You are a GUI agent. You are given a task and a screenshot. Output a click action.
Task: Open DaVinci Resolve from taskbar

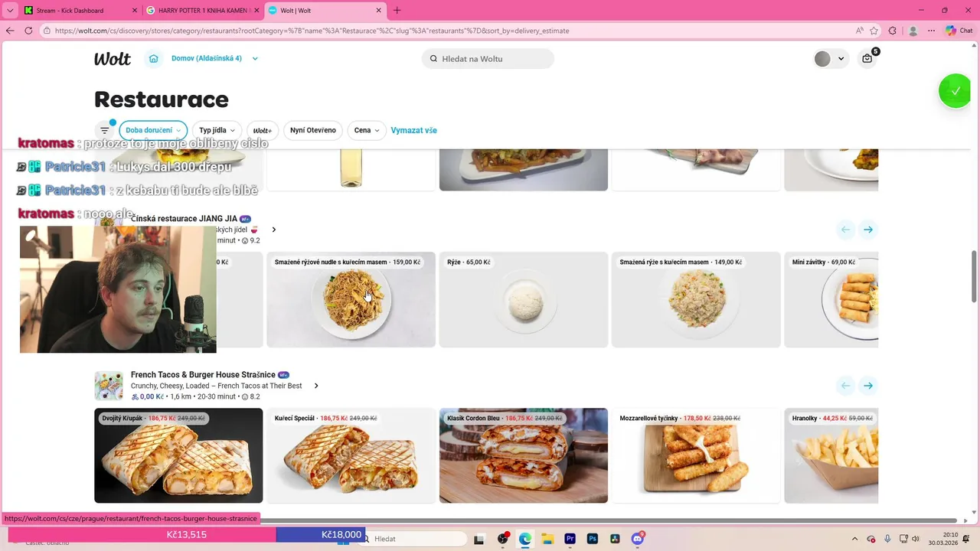tap(614, 539)
